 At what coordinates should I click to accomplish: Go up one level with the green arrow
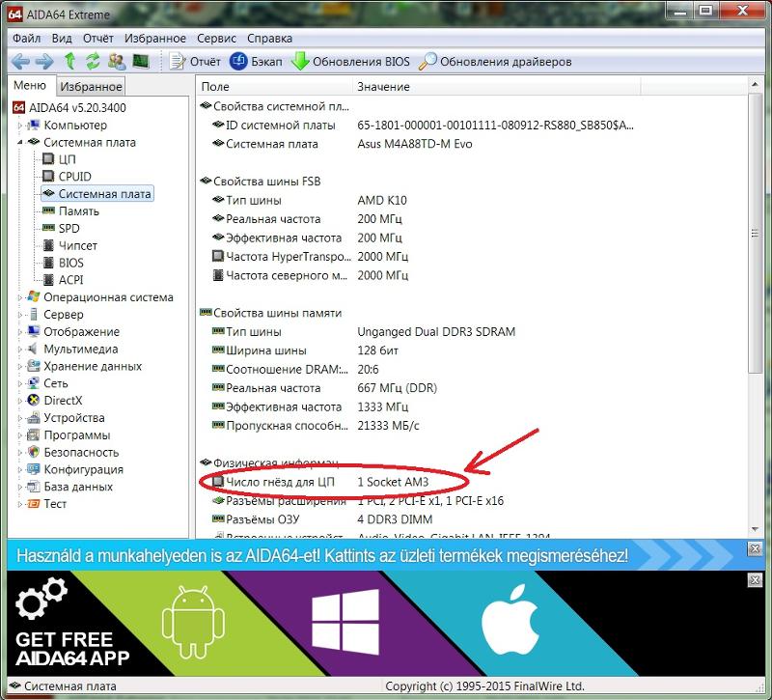(69, 61)
